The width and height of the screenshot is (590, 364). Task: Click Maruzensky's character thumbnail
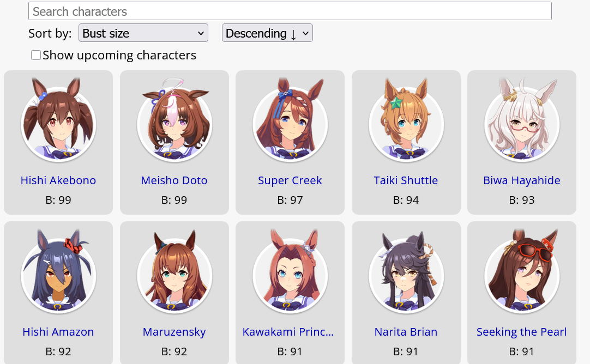[174, 271]
